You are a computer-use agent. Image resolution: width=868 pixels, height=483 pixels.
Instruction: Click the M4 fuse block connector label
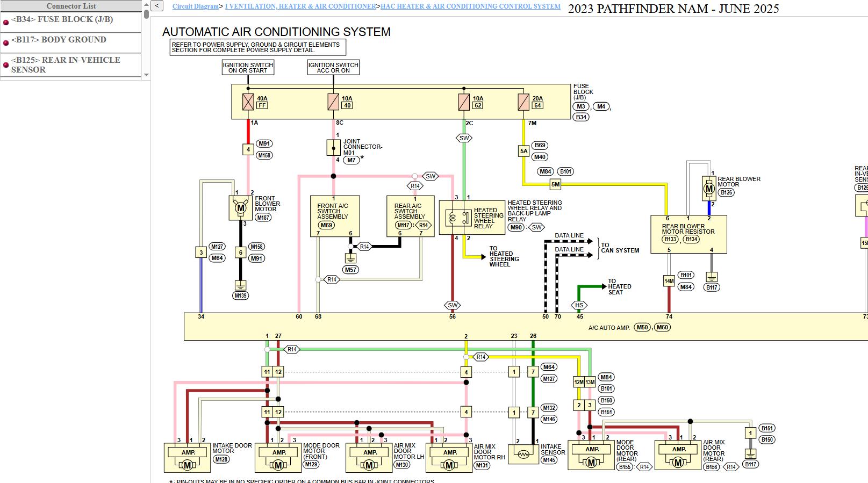click(601, 106)
